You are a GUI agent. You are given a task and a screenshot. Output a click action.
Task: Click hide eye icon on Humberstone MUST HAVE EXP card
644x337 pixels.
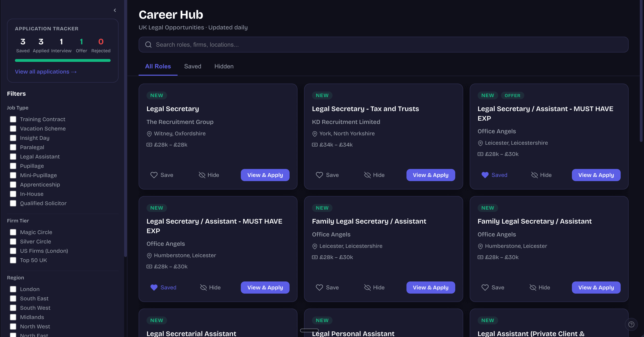203,288
